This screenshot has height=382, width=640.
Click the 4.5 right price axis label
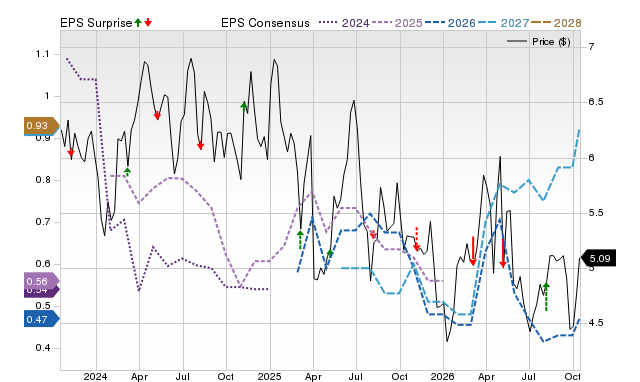[596, 323]
